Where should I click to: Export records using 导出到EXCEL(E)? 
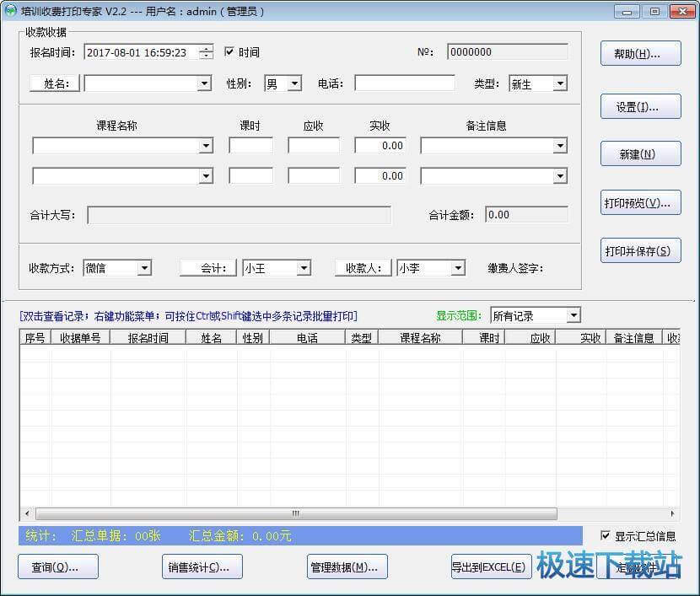490,566
